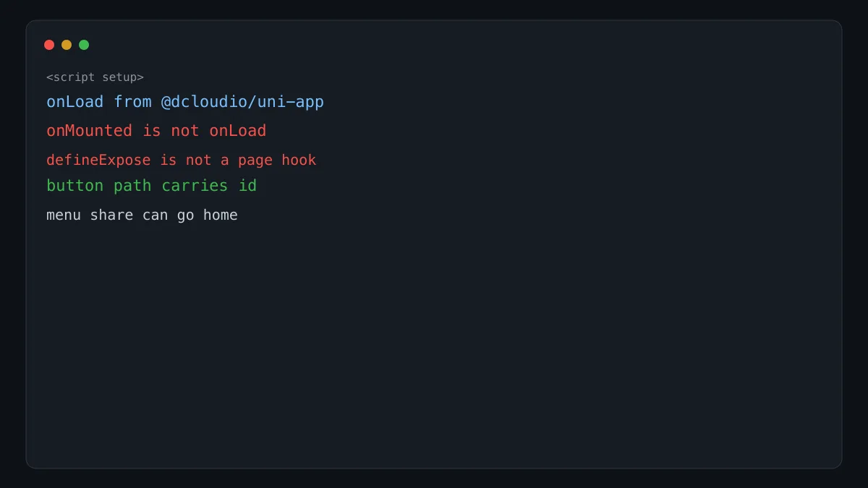Viewport: 868px width, 488px height.
Task: Click the word "button" in the green line
Action: tap(75, 186)
